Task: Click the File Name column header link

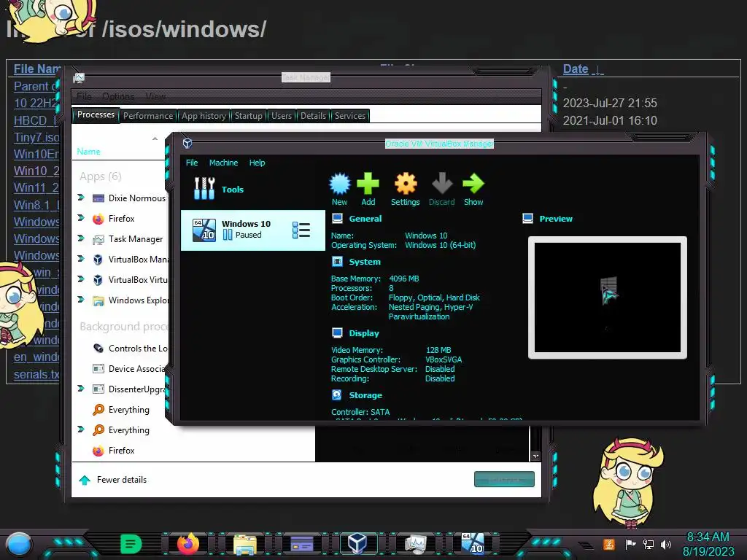Action: 37,69
